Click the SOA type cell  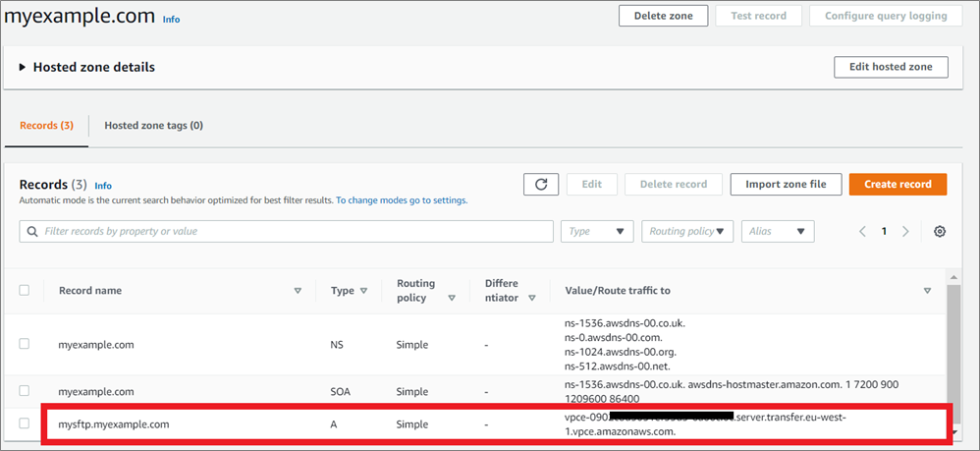[x=342, y=392]
